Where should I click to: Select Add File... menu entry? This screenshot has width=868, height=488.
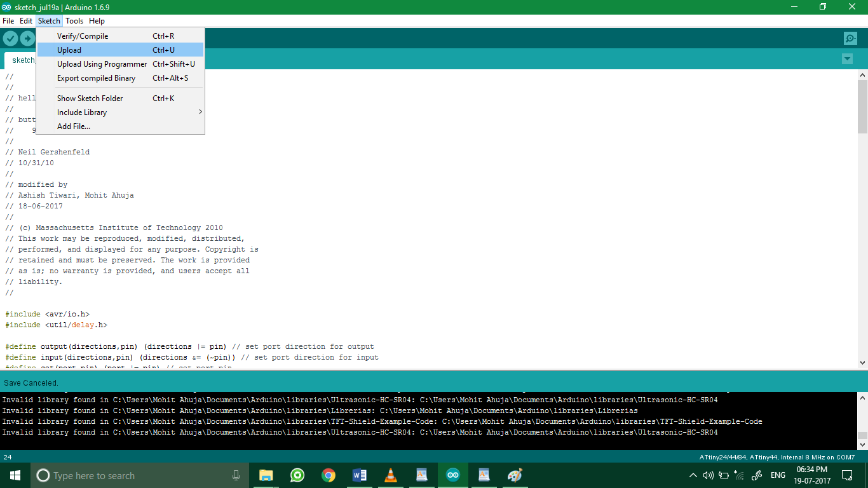pos(120,126)
